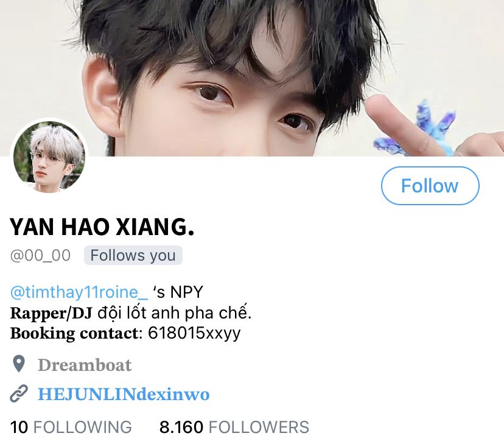Click the Dreamboat location text
This screenshot has height=447, width=504.
(85, 365)
